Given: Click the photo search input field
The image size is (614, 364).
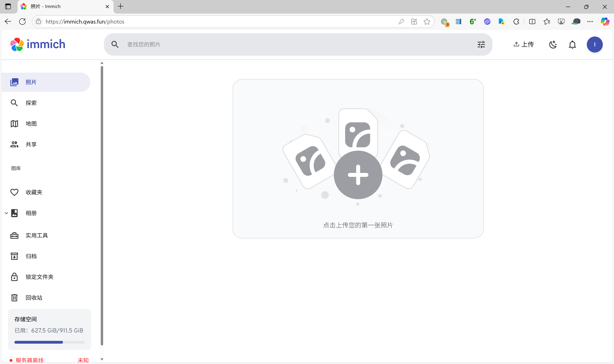Looking at the screenshot, I should tap(295, 45).
